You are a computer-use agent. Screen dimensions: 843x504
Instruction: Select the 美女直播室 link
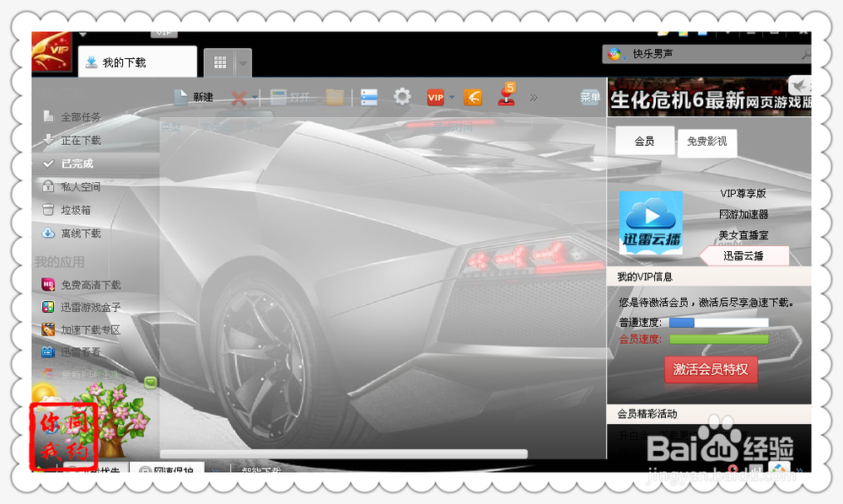pyautogui.click(x=744, y=235)
